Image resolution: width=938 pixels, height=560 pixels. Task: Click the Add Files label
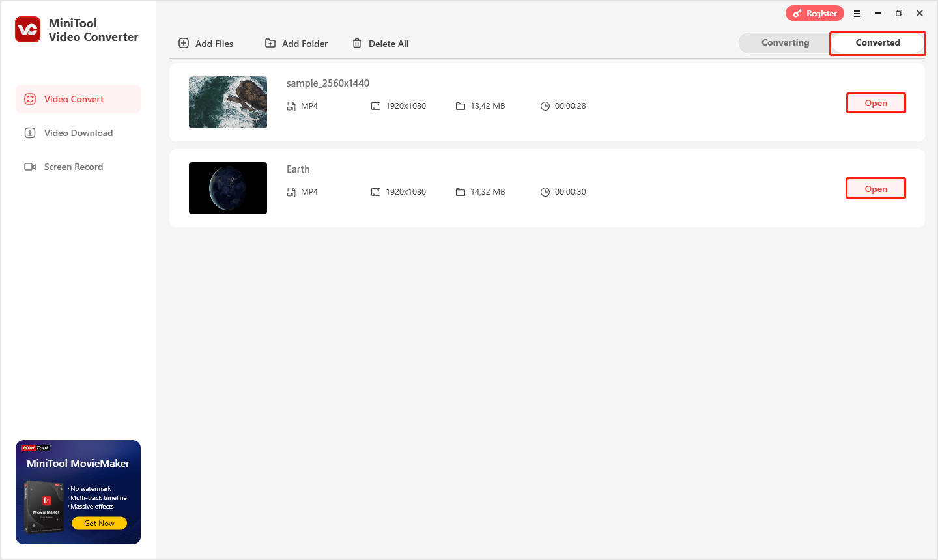tap(214, 44)
